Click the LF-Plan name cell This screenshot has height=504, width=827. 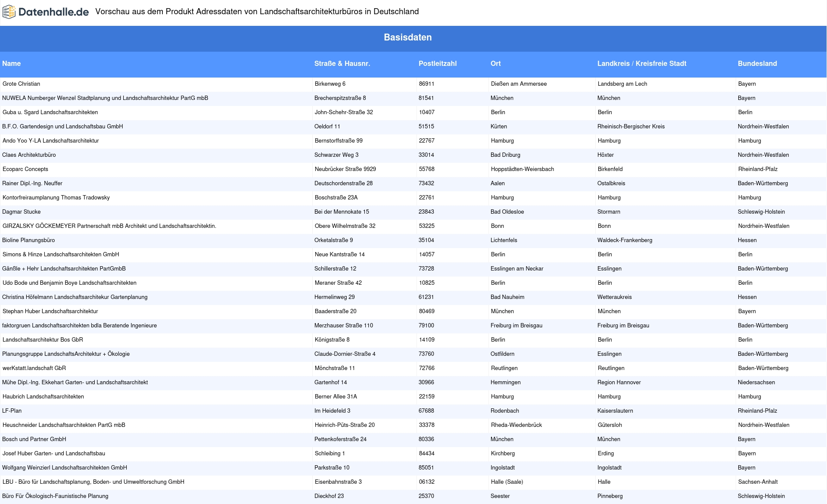click(12, 411)
